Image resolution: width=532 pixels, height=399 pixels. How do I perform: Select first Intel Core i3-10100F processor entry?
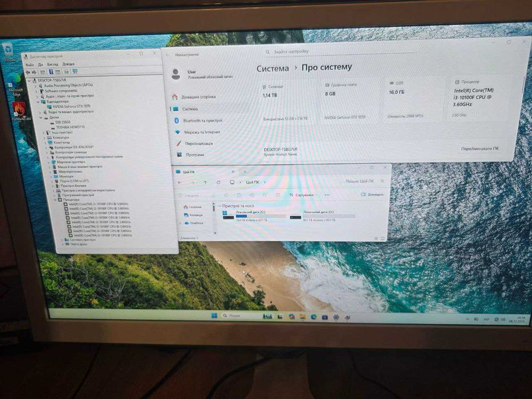tap(96, 204)
